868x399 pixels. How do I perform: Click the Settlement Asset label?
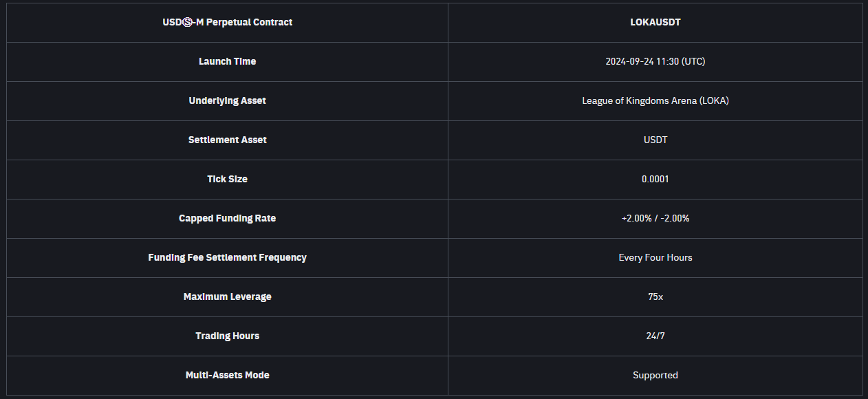(x=227, y=140)
